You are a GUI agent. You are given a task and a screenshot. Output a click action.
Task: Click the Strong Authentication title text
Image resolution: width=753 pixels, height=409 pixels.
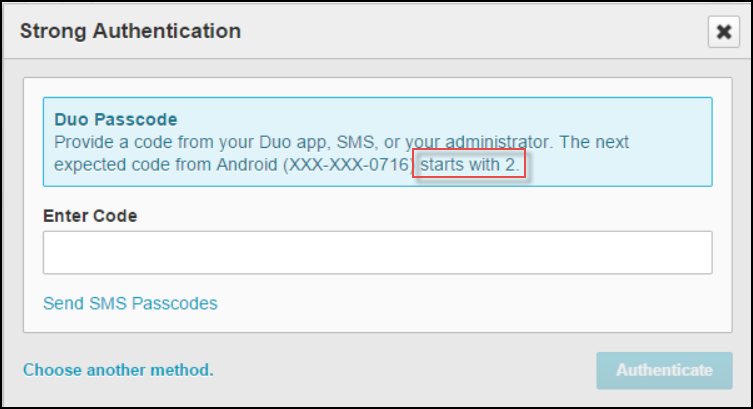(130, 31)
